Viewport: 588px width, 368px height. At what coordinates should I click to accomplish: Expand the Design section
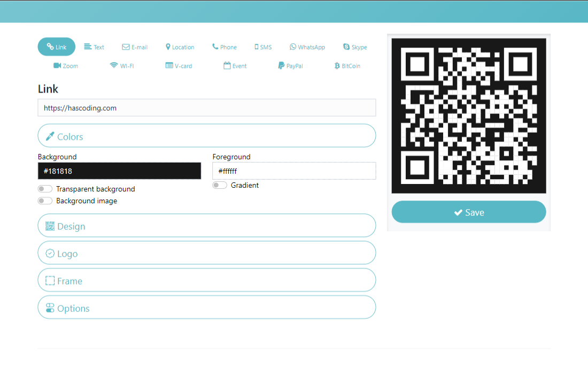pyautogui.click(x=207, y=225)
